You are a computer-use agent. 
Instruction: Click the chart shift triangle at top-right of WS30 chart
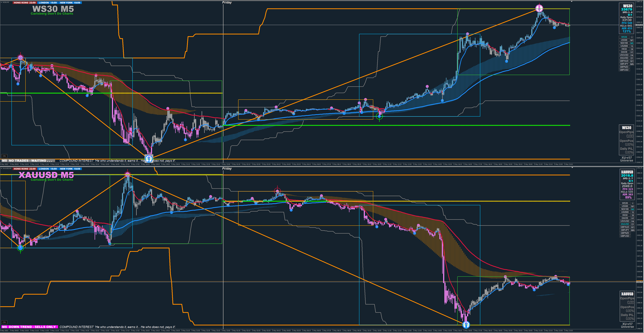click(571, 2)
